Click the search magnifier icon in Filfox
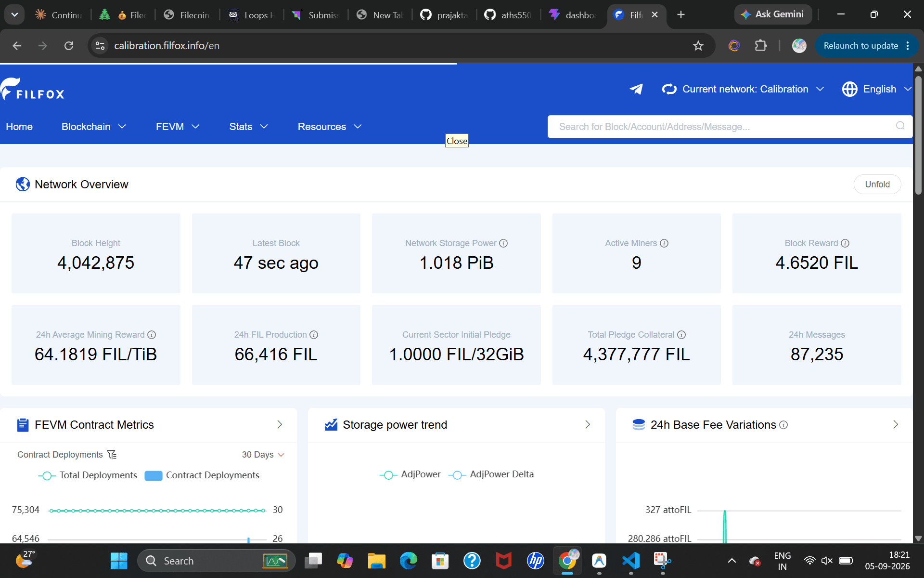Image resolution: width=924 pixels, height=578 pixels. pos(900,126)
